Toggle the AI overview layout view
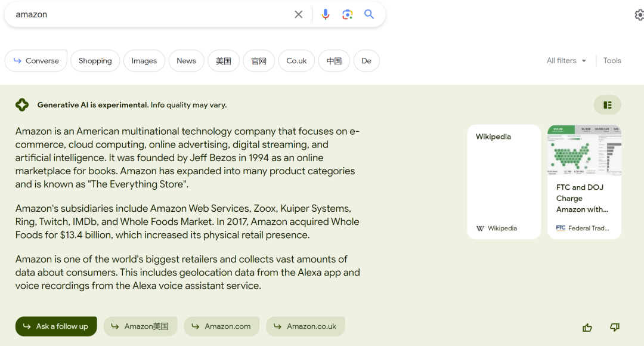Screen dimensions: 644x346 point(607,105)
